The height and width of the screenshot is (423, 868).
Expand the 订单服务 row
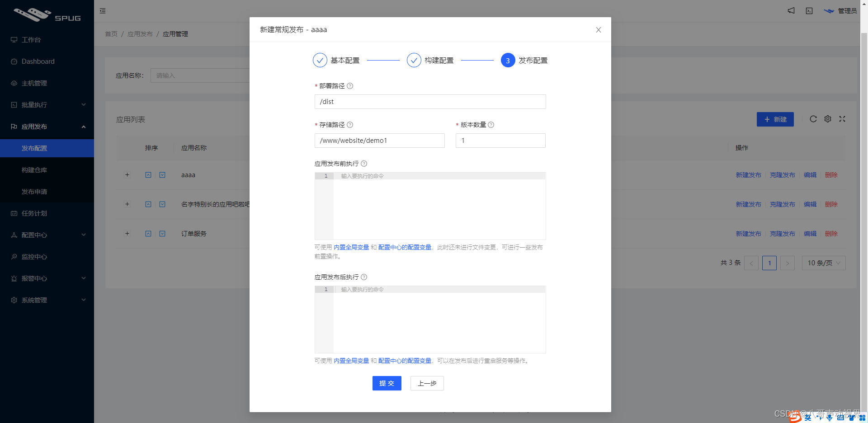127,234
